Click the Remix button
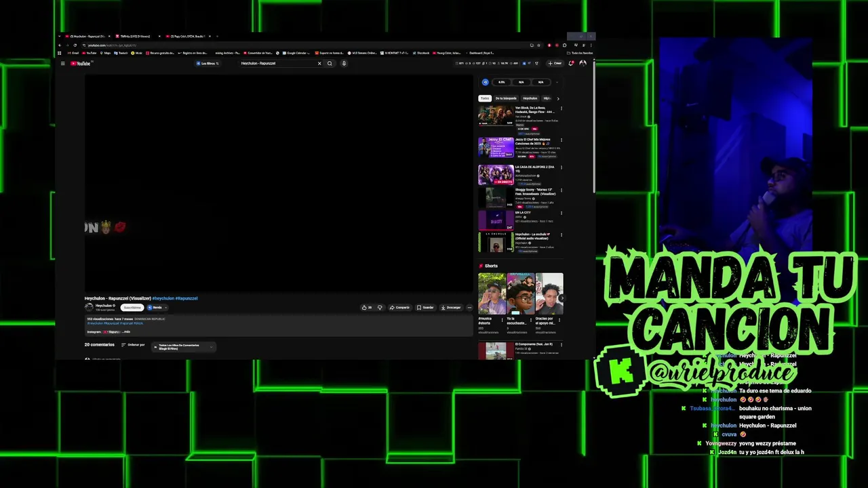Viewport: 868px width, 488px height. (x=155, y=308)
